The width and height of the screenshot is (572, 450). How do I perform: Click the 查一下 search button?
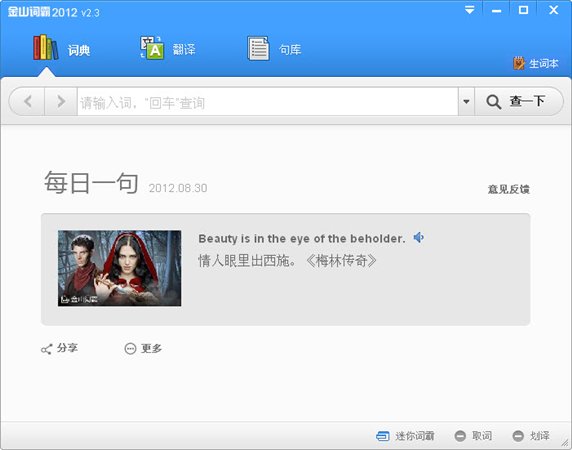tap(518, 101)
